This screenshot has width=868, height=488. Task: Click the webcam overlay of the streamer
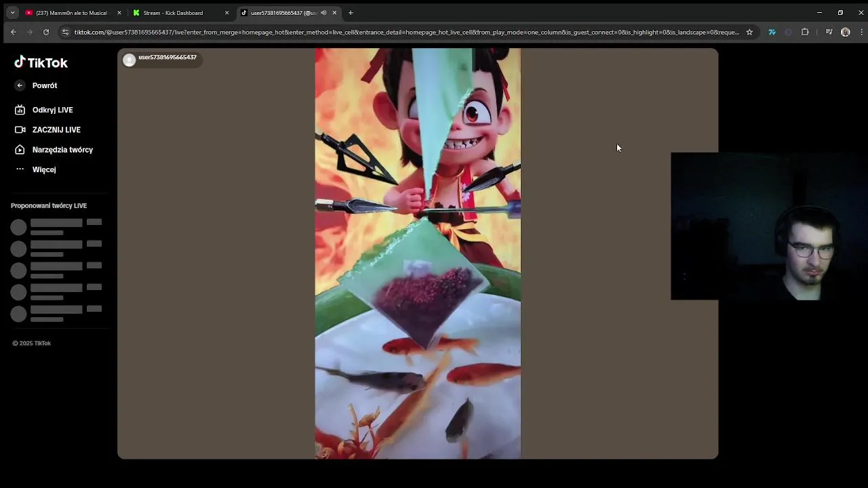pos(769,226)
